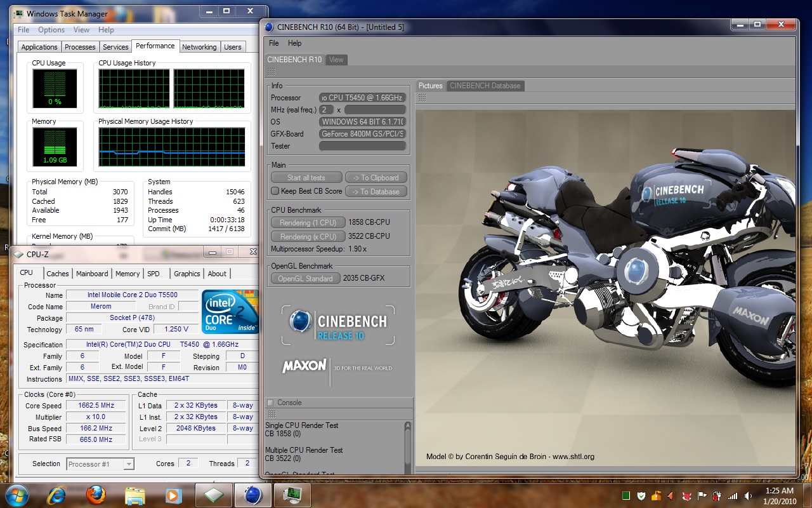Open the Action Center flag tray icon

click(x=702, y=496)
